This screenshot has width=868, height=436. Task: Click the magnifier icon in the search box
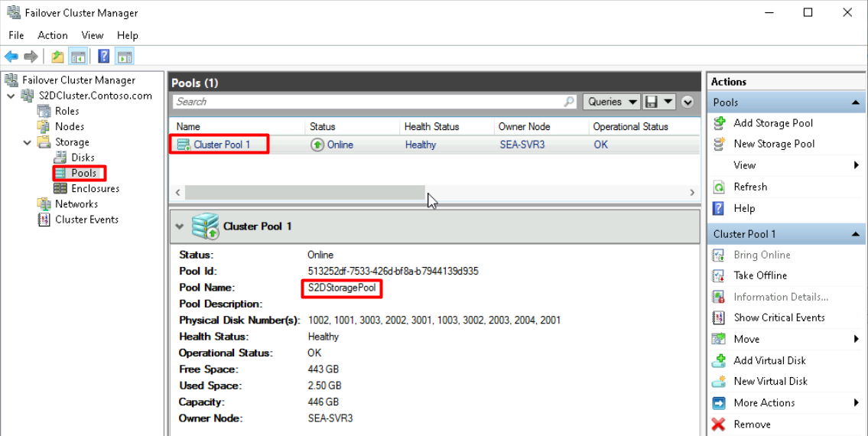569,102
